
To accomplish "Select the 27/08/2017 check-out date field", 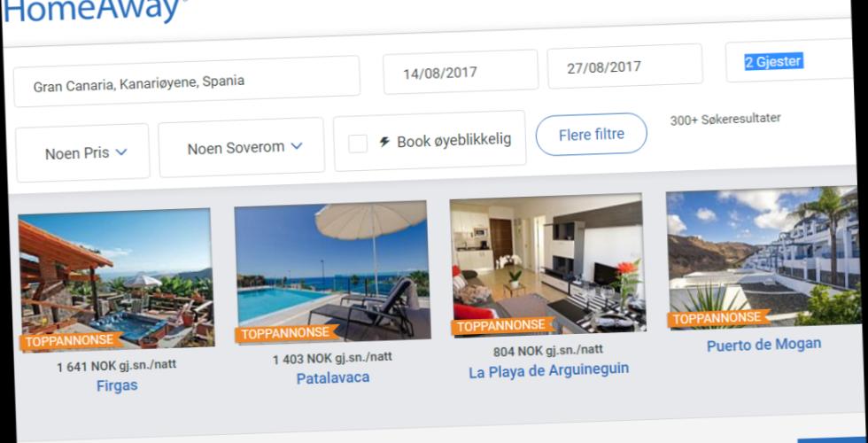I will coord(625,66).
